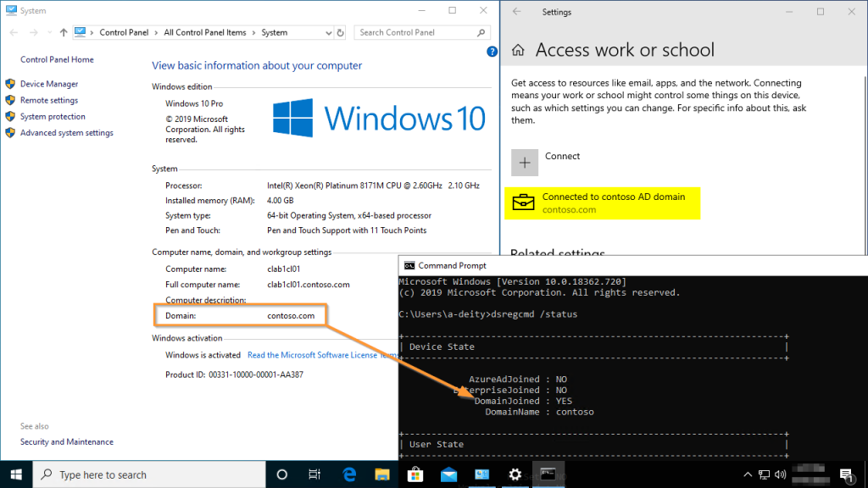Launch Microsoft Edge from taskbar
The image size is (868, 488).
(x=348, y=474)
